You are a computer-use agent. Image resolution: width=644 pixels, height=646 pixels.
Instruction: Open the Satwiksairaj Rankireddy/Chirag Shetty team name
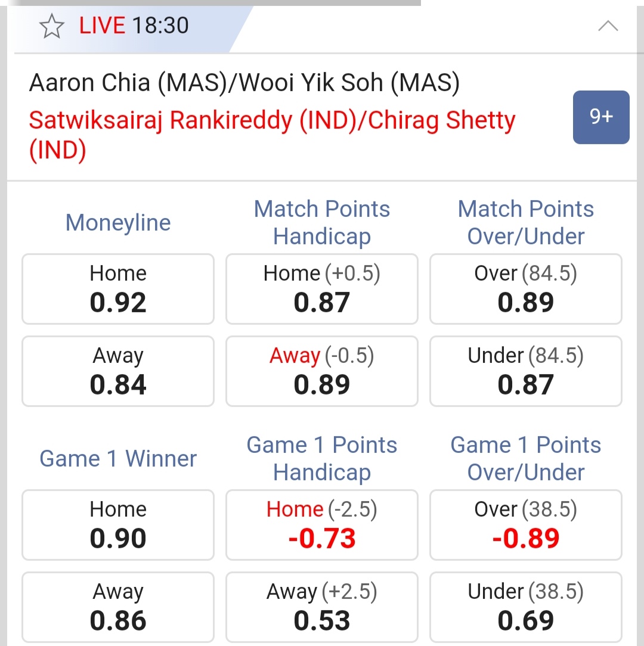[x=272, y=121]
